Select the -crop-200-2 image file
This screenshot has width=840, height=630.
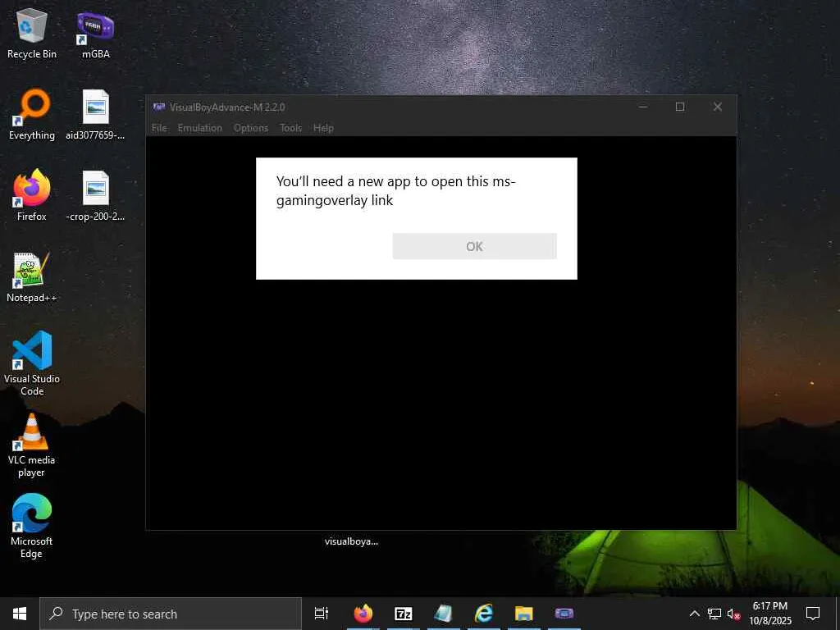95,195
